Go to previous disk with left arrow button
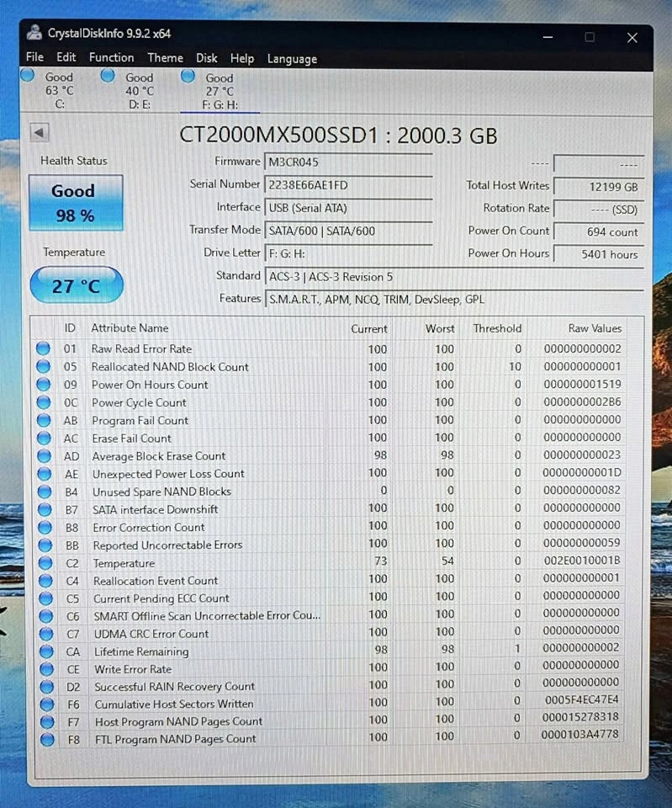The height and width of the screenshot is (808, 672). point(40,132)
